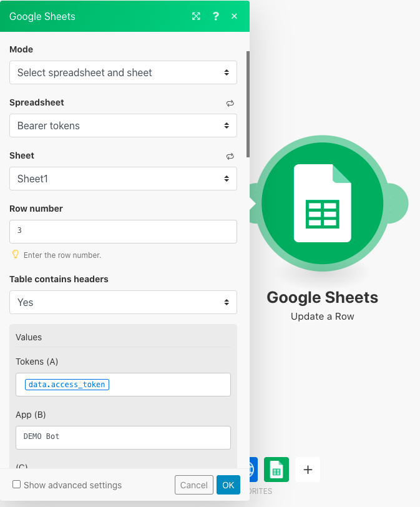The image size is (420, 507).
Task: Open the Mode dropdown
Action: [123, 72]
